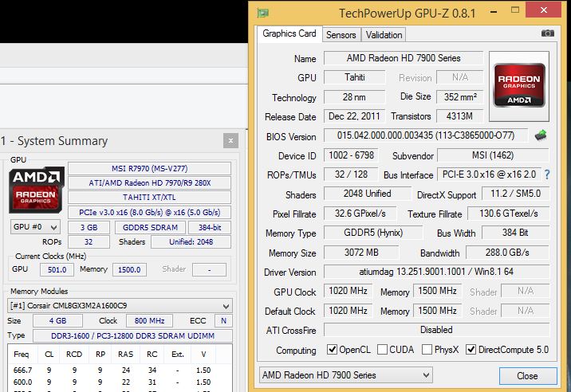
Task: Click the Die Size value 352 mm²
Action: (x=460, y=97)
